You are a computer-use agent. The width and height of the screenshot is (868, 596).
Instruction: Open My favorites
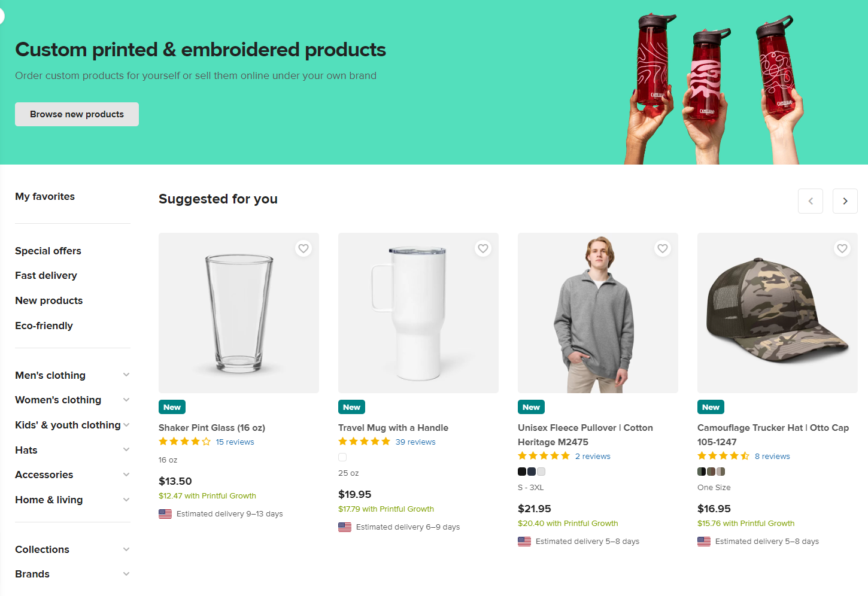[x=45, y=196]
